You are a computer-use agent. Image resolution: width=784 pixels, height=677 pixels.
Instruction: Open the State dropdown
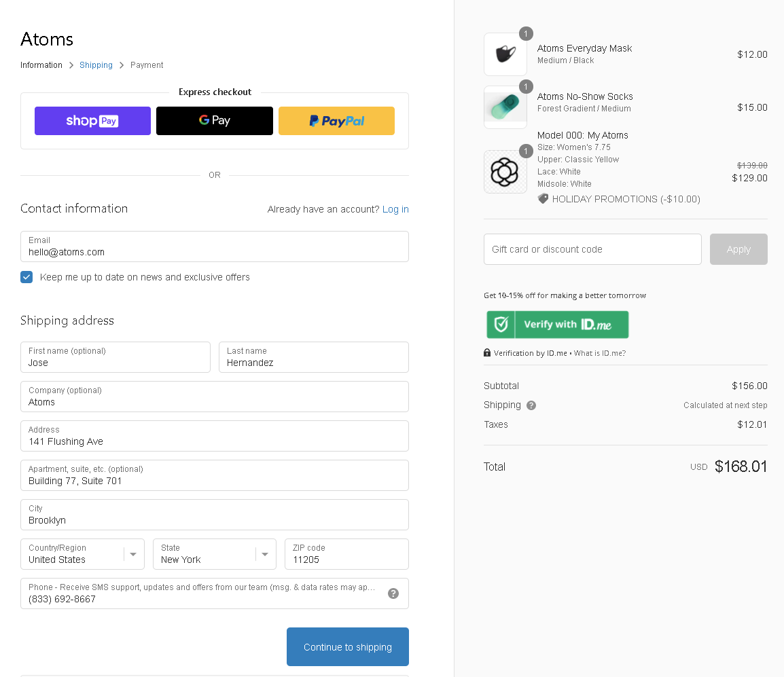[215, 554]
